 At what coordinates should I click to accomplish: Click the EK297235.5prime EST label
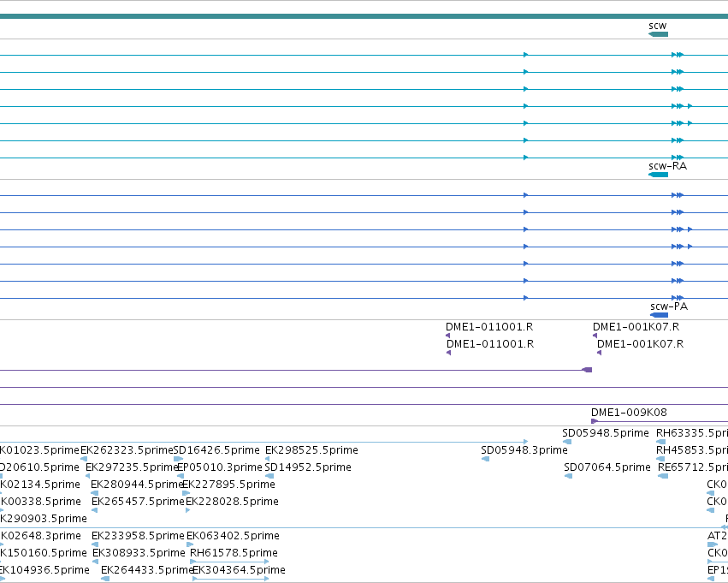coord(133,467)
